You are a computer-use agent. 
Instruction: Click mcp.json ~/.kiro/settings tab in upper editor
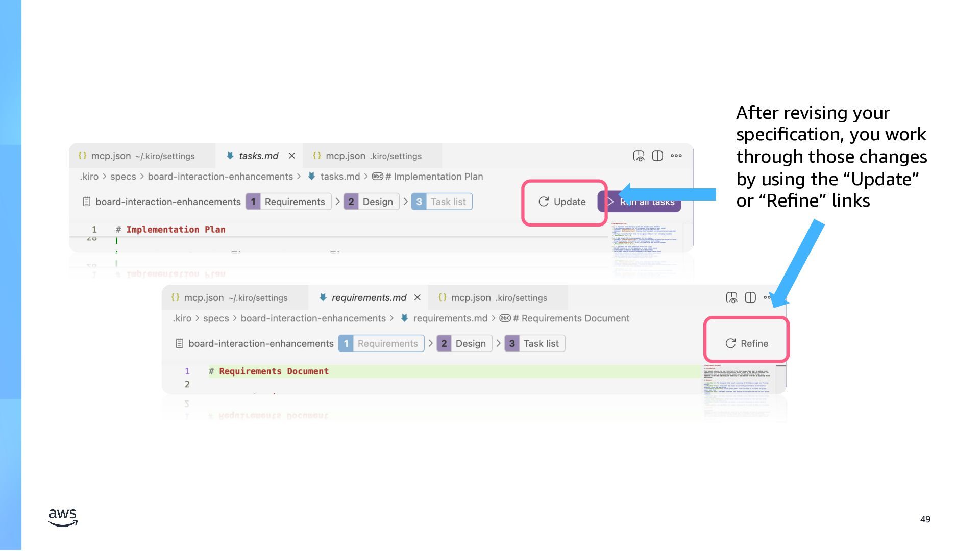click(x=142, y=156)
